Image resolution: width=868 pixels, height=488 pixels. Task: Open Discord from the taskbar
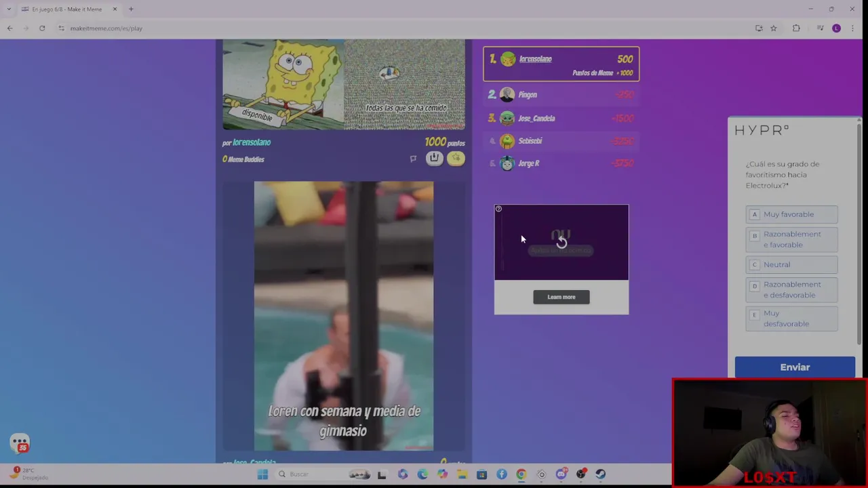[561, 474]
